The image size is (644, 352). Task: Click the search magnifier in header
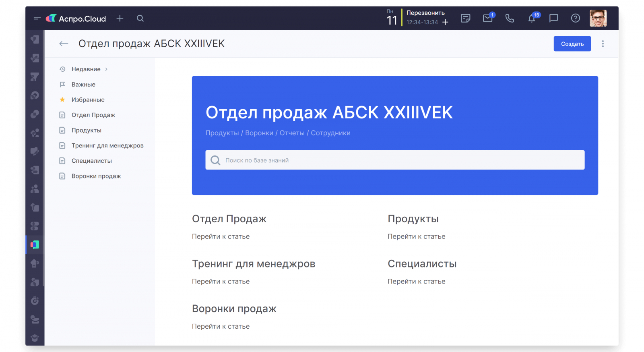tap(140, 18)
